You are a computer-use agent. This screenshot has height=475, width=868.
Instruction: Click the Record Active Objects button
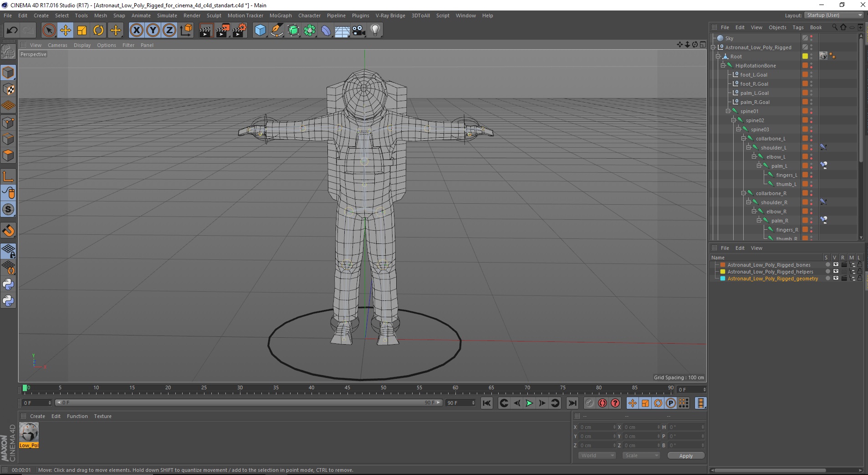coord(590,403)
